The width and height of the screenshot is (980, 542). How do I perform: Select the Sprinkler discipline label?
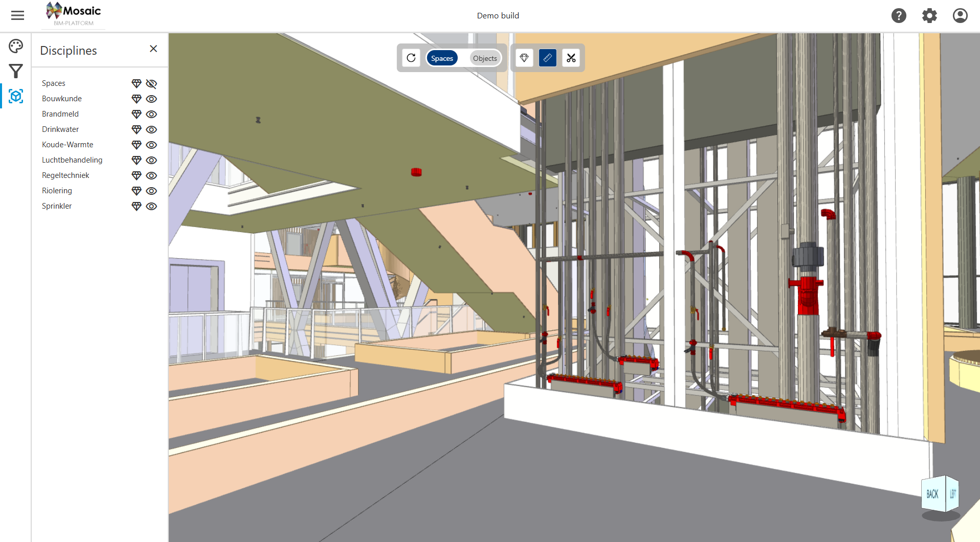click(x=57, y=206)
